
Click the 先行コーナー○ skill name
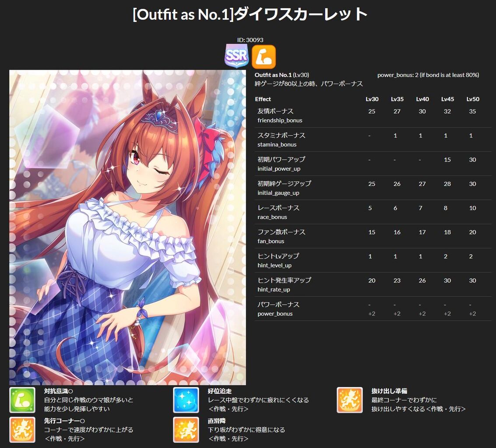(64, 421)
